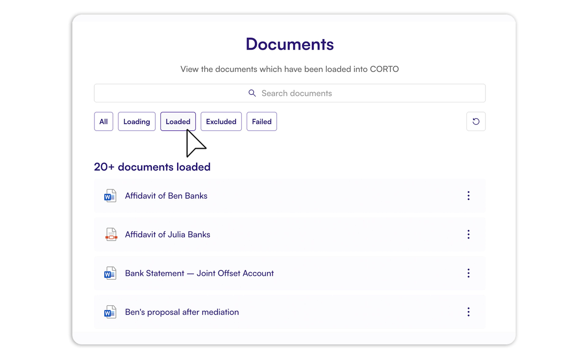Click PDF icon beside Affidavit of Julia Banks

(111, 234)
